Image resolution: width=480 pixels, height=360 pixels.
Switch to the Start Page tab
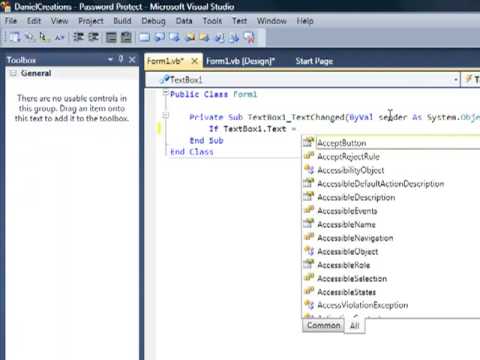coord(314,61)
